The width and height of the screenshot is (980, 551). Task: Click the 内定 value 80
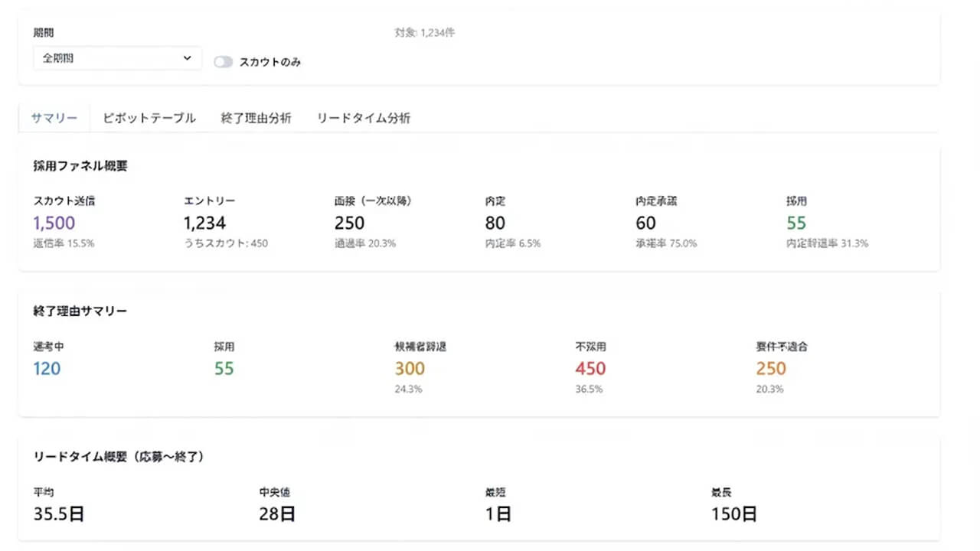pyautogui.click(x=495, y=223)
